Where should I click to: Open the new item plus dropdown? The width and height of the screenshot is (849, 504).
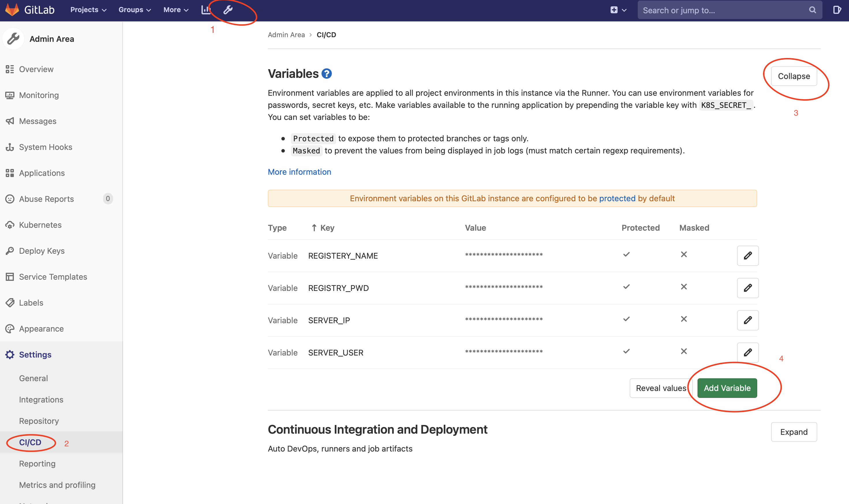pyautogui.click(x=618, y=10)
